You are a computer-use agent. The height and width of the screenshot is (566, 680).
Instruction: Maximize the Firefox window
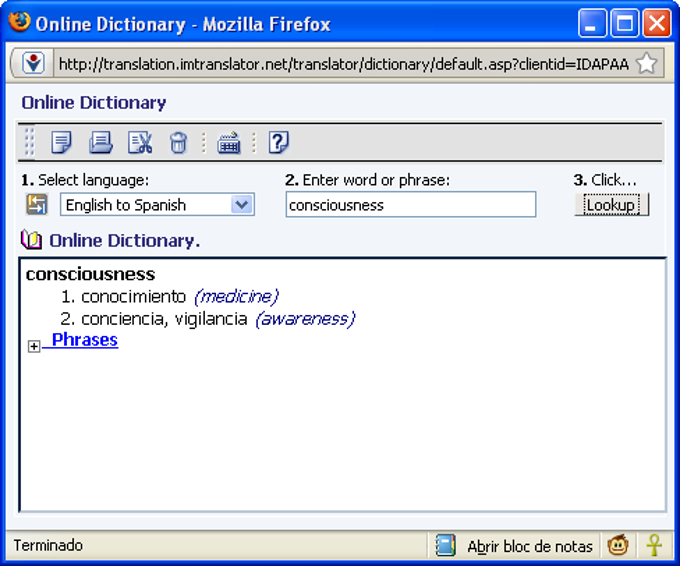coord(624,23)
